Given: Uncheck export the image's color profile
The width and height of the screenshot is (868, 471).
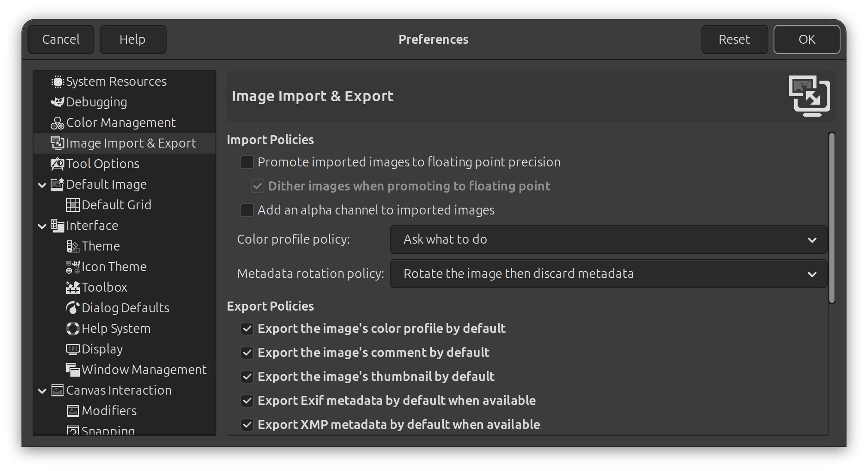Looking at the screenshot, I should point(247,329).
